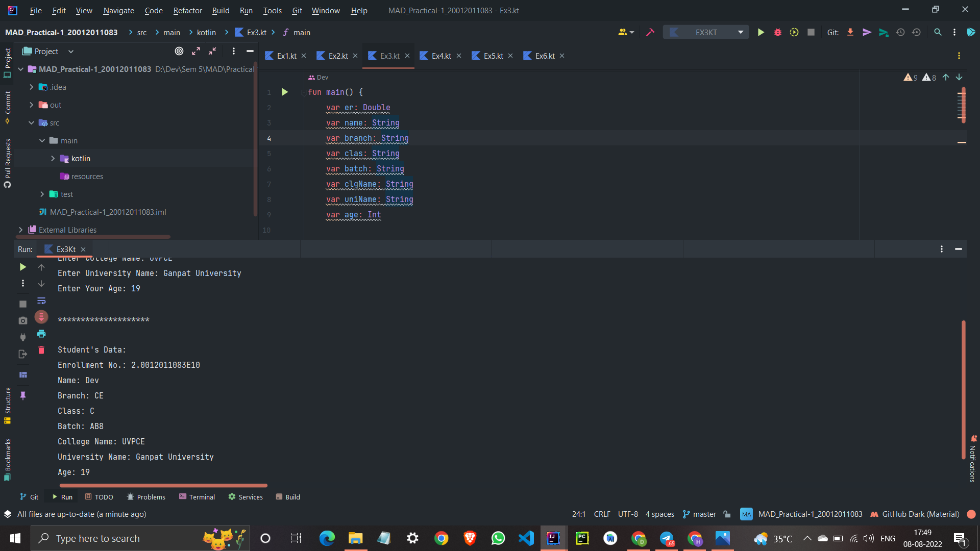Toggle scroll to end in Run console

(x=41, y=317)
